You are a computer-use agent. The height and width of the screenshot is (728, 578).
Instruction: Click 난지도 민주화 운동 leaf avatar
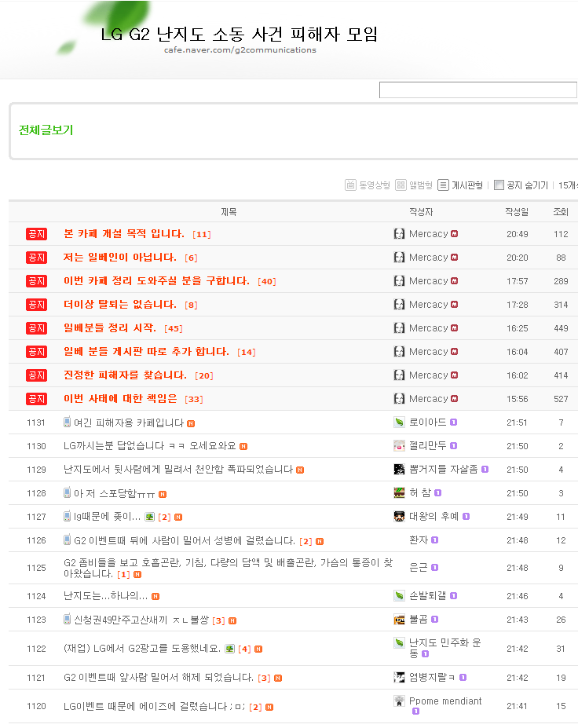click(399, 643)
